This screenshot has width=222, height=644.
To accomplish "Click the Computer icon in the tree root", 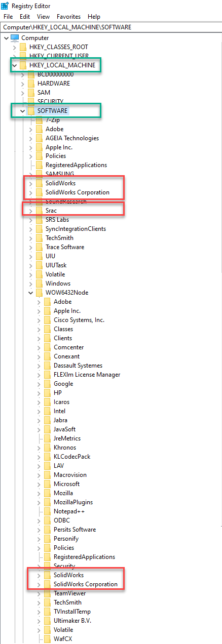I will coord(14,38).
